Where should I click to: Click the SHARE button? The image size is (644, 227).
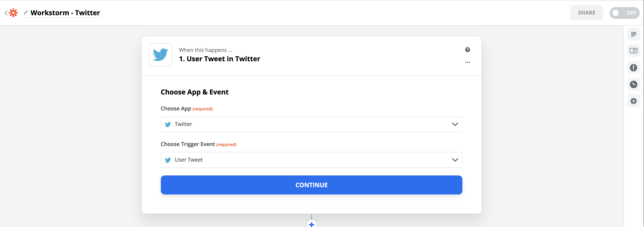pos(586,13)
